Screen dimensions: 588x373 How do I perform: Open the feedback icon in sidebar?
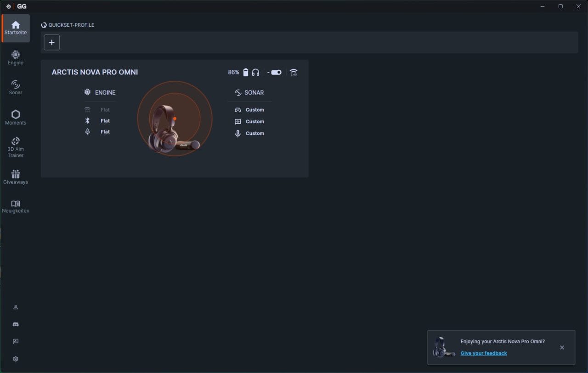16,341
